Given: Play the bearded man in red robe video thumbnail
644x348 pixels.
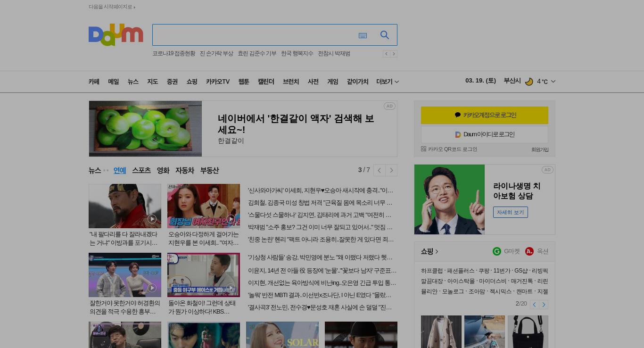Looking at the screenshot, I should tap(125, 206).
